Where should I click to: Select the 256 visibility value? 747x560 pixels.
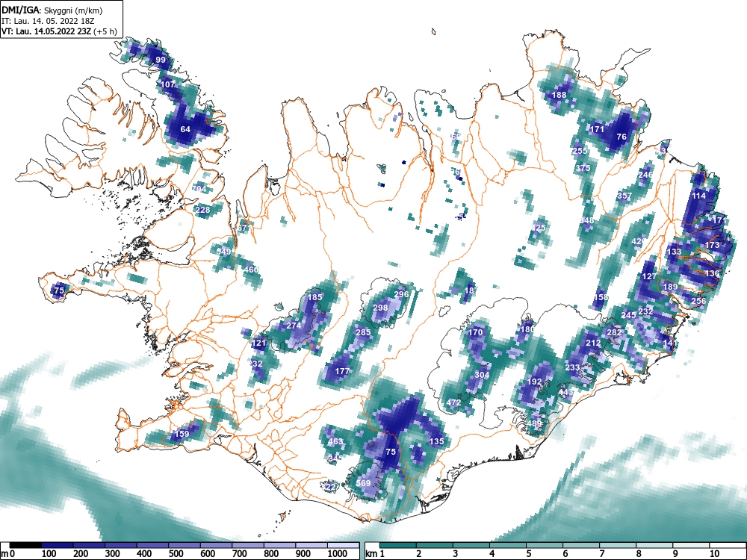coord(698,301)
